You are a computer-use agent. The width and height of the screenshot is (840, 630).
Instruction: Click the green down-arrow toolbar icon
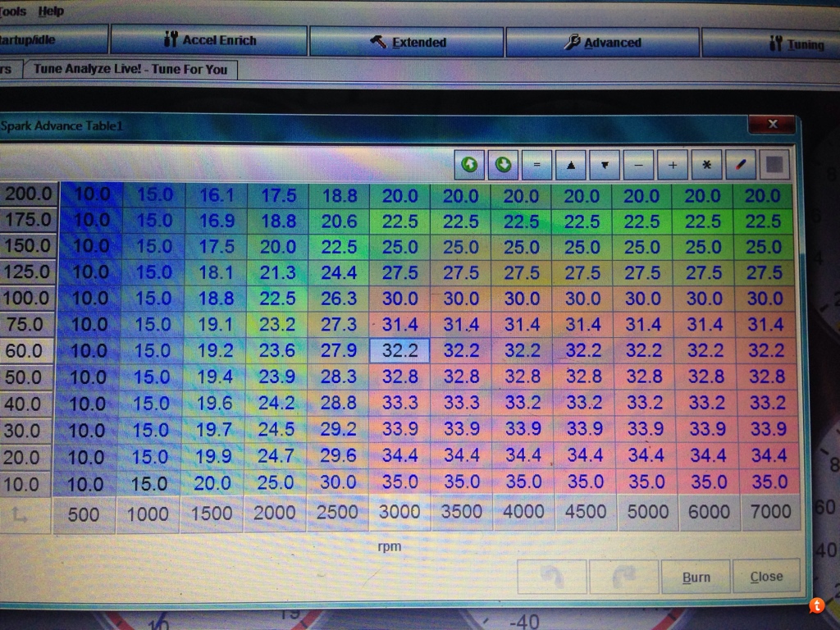(503, 164)
